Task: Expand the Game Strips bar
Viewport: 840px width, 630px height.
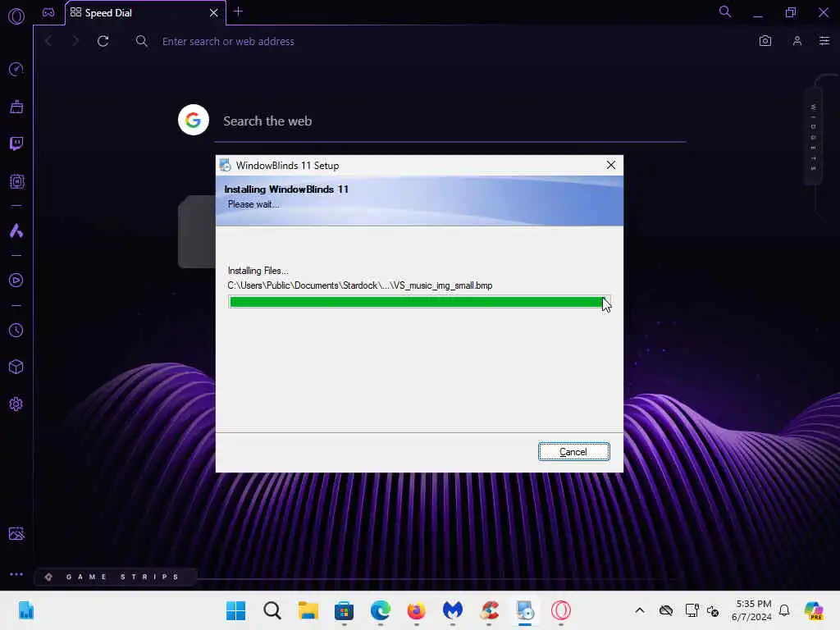Action: (115, 577)
